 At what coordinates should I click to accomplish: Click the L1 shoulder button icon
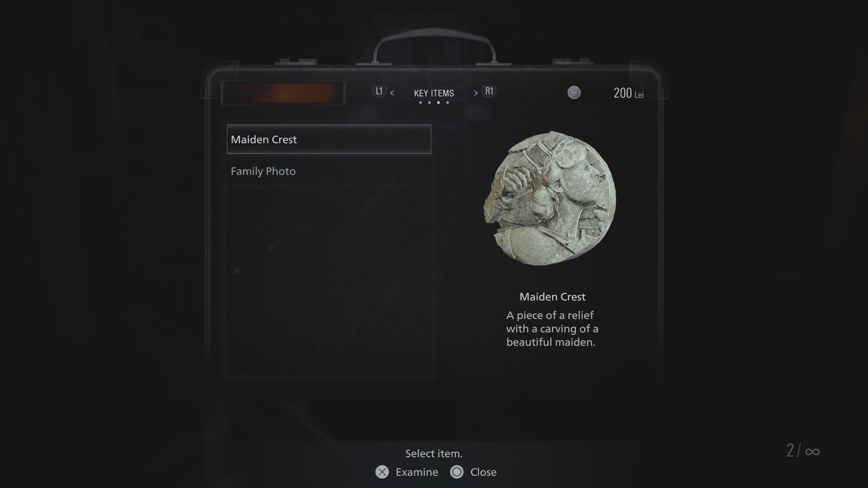point(379,91)
